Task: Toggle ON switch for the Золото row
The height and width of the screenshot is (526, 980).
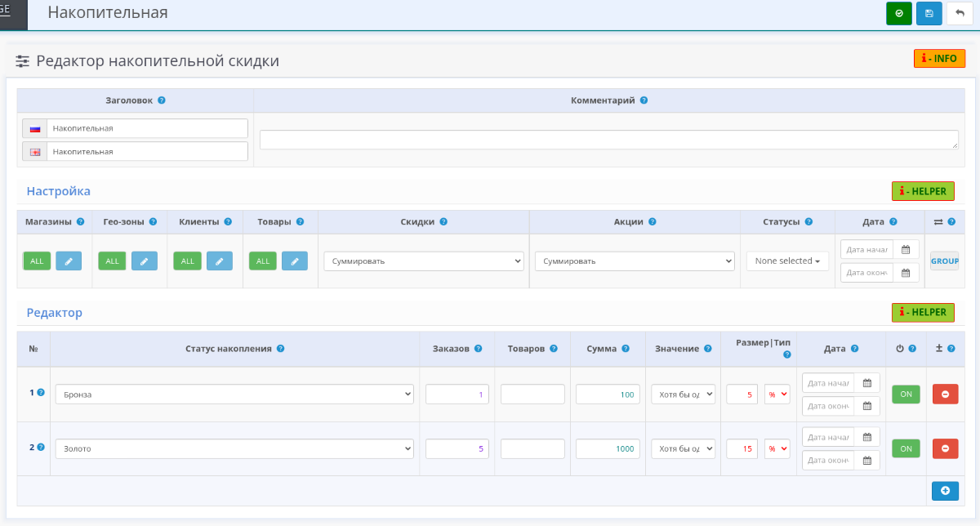Action: tap(906, 448)
